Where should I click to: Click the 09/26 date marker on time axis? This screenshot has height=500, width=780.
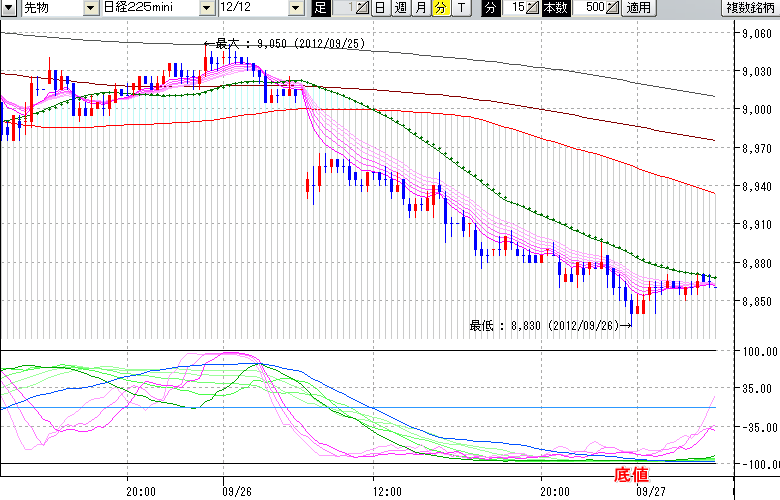click(237, 491)
